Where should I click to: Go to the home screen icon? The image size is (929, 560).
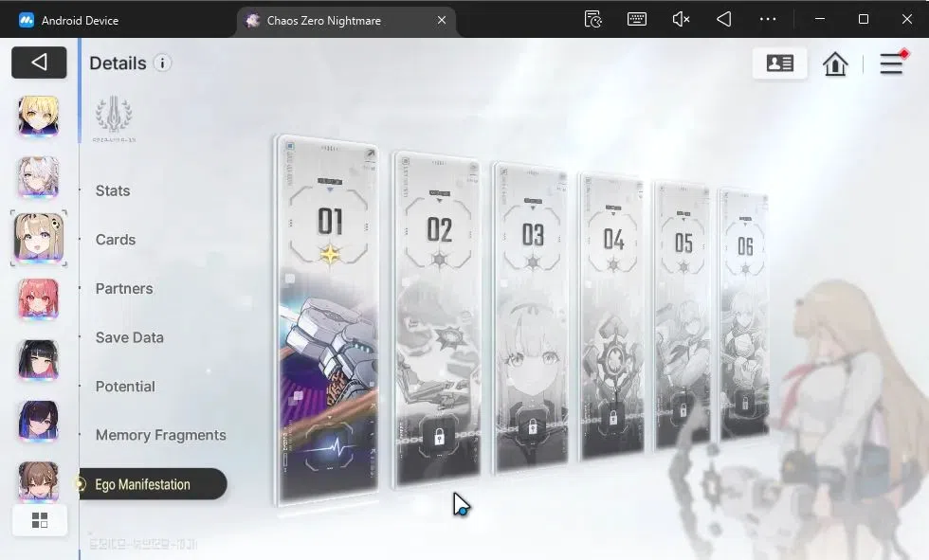click(x=835, y=63)
